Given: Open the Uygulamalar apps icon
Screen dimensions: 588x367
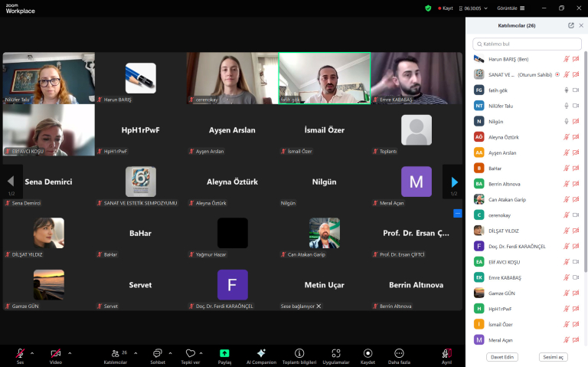Looking at the screenshot, I should 335,353.
